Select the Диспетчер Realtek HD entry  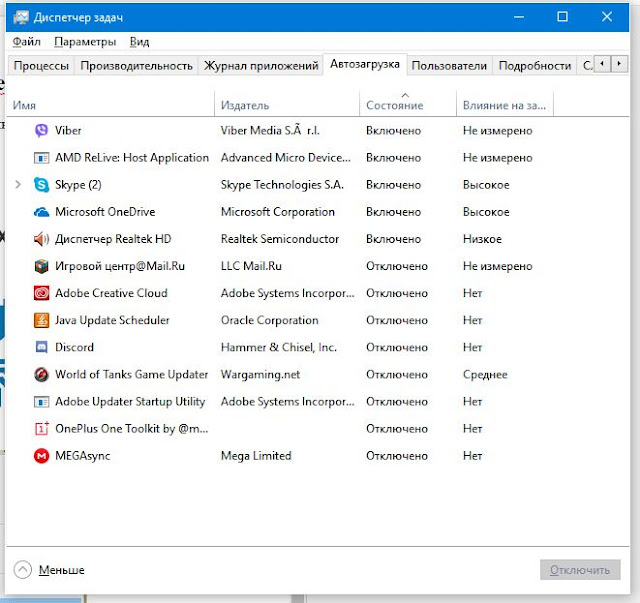tap(113, 239)
